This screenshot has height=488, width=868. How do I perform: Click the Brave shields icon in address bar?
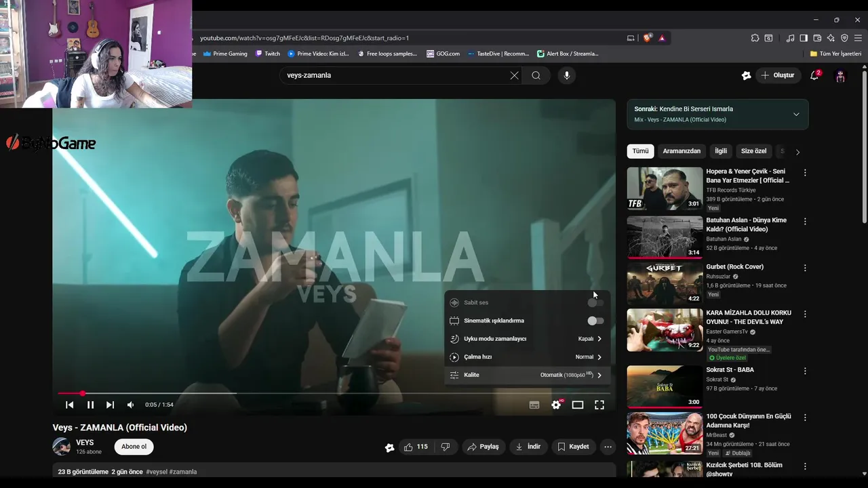coord(647,38)
